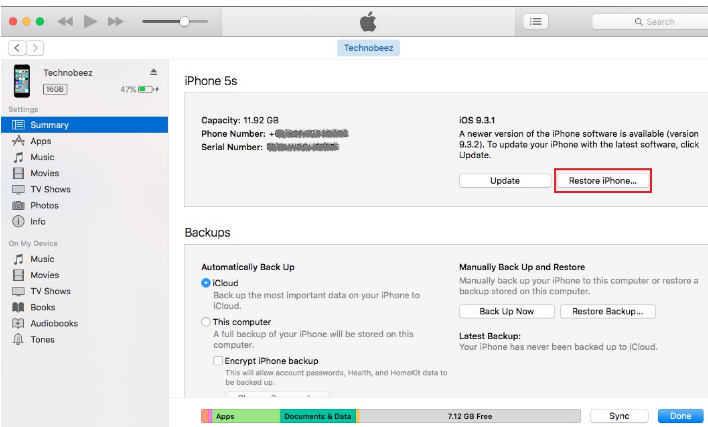Open Summary in sidebar
Screen dimensions: 708x427
coord(84,125)
